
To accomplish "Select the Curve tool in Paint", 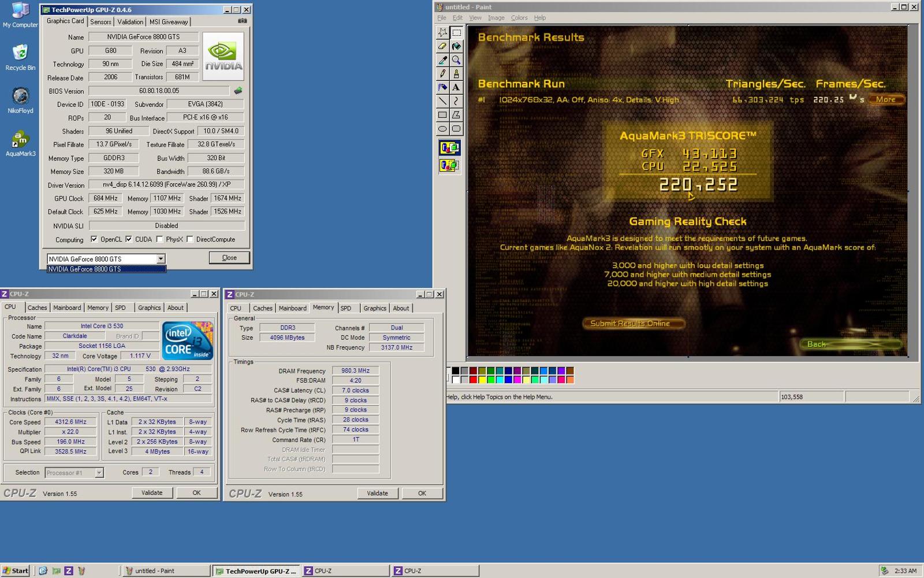I will (x=456, y=101).
